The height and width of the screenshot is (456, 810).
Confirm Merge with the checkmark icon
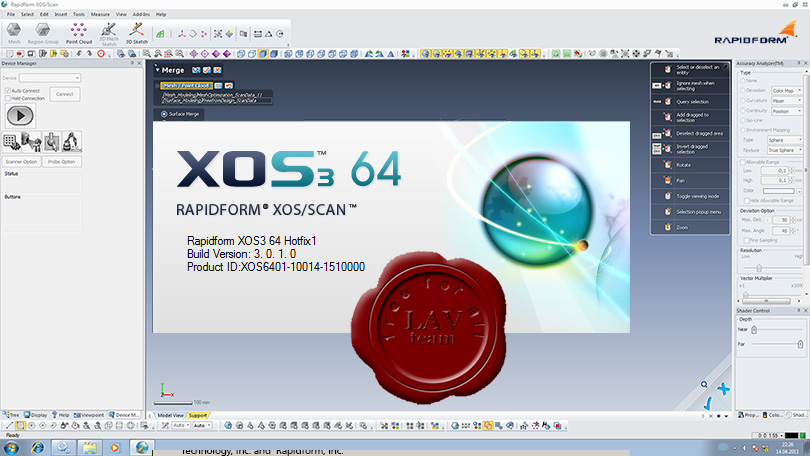coord(207,70)
